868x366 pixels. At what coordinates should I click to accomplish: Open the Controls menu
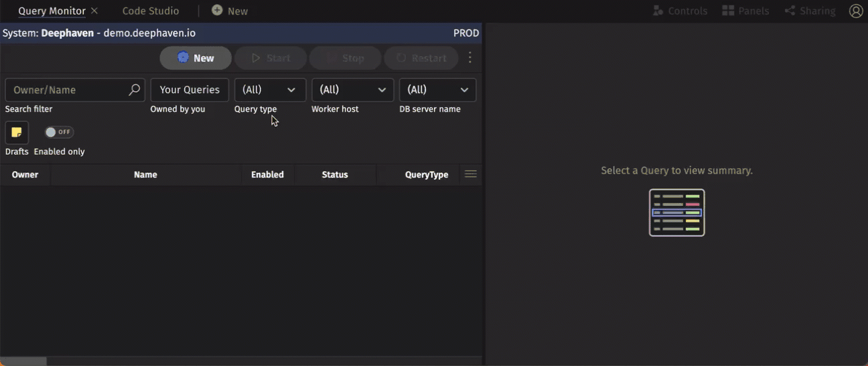pos(680,11)
